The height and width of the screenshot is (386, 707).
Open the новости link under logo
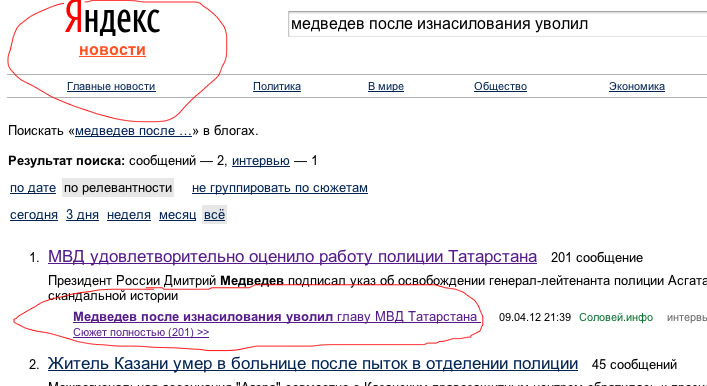113,50
